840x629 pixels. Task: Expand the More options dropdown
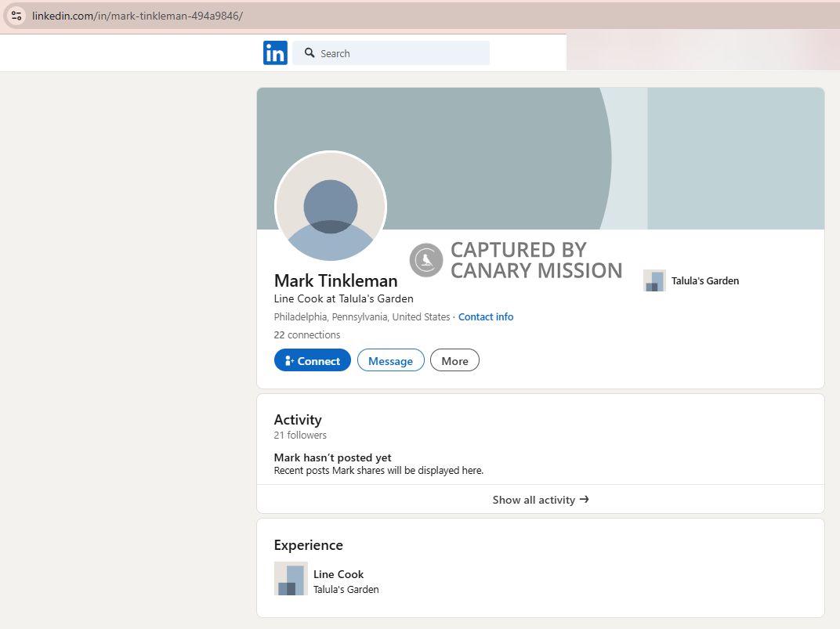pos(454,361)
